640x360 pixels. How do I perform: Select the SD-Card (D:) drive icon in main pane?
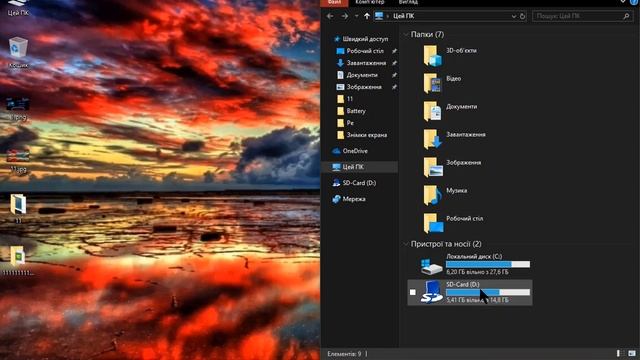point(431,293)
